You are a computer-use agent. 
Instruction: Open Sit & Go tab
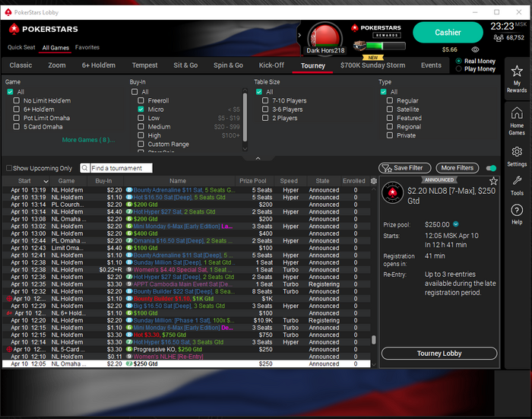tap(185, 65)
